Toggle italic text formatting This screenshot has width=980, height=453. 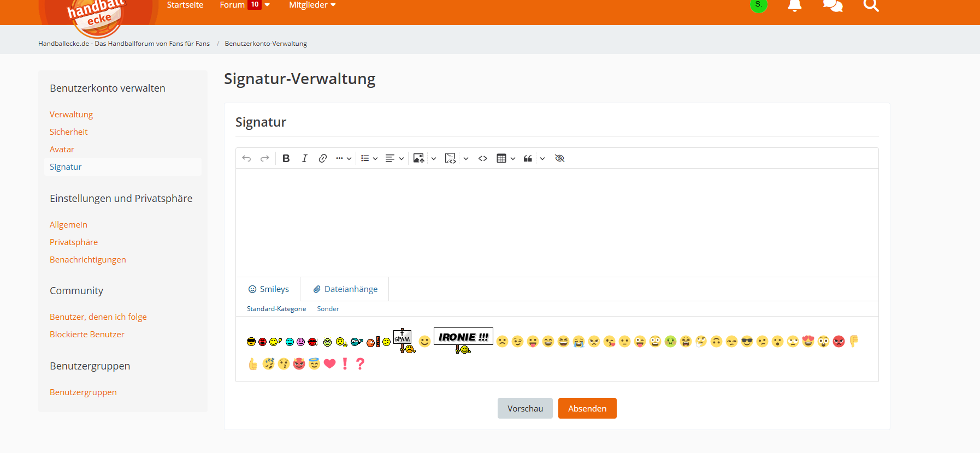tap(304, 158)
